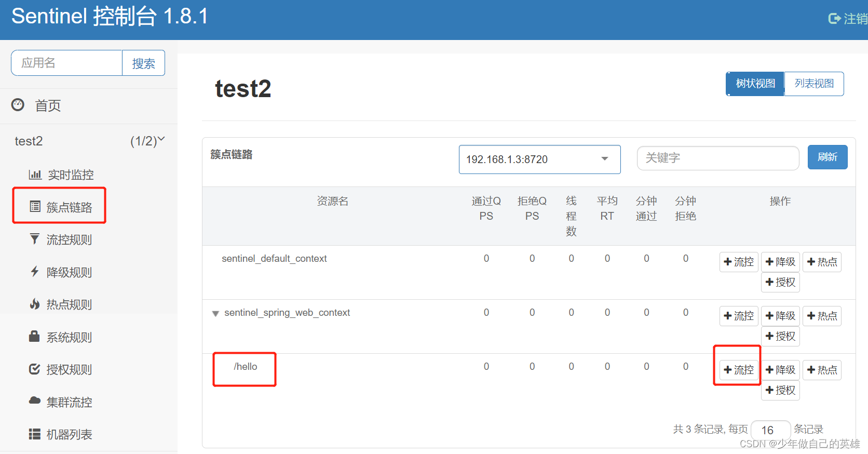Click the Sentinel 控制台 1.8.1 title
This screenshot has width=868, height=454.
pos(110,16)
